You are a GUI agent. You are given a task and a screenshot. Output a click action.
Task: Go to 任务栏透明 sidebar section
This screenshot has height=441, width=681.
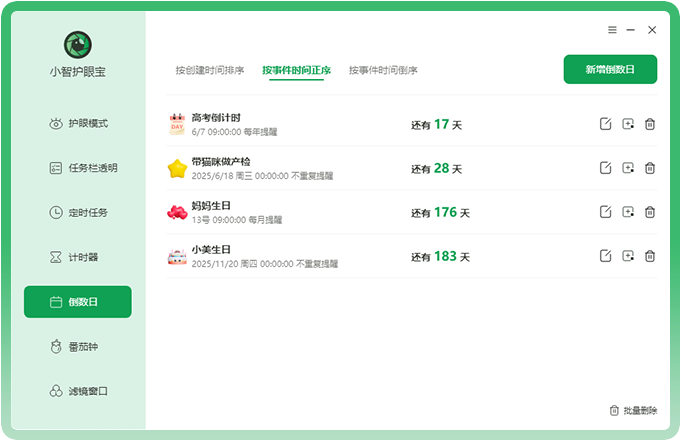(x=78, y=168)
